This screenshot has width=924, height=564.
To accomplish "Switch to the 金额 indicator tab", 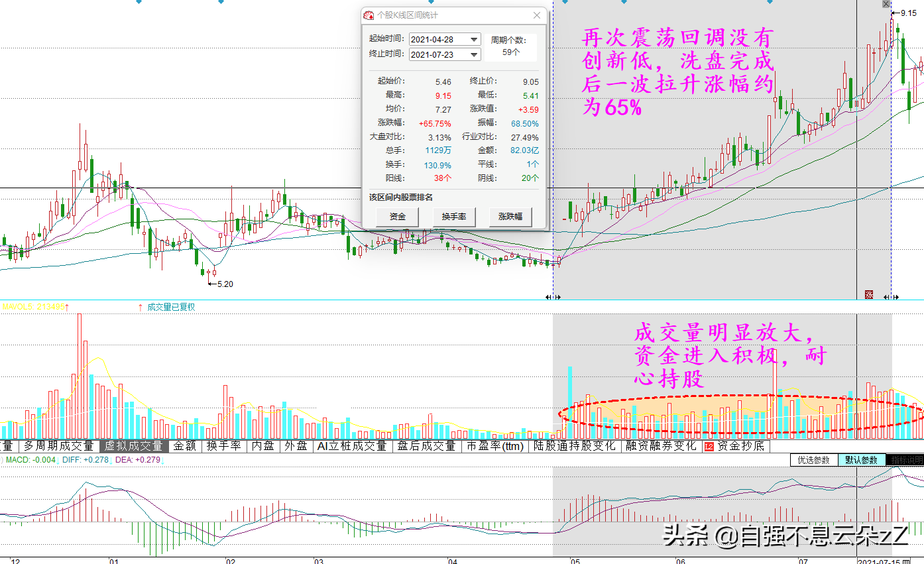I will (x=184, y=446).
